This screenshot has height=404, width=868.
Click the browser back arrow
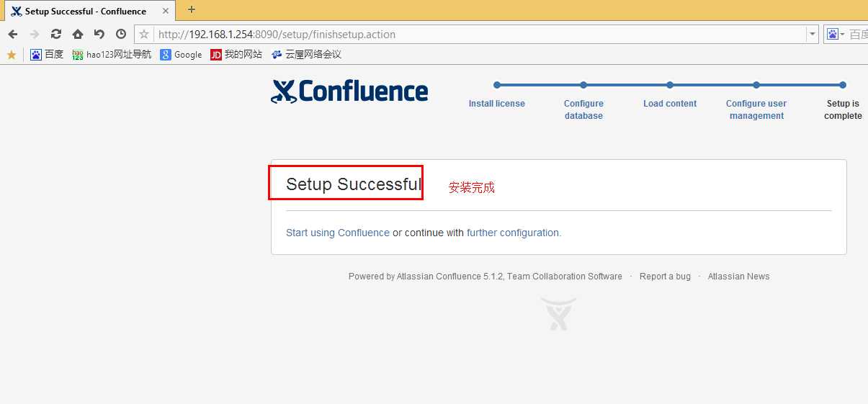[13, 34]
